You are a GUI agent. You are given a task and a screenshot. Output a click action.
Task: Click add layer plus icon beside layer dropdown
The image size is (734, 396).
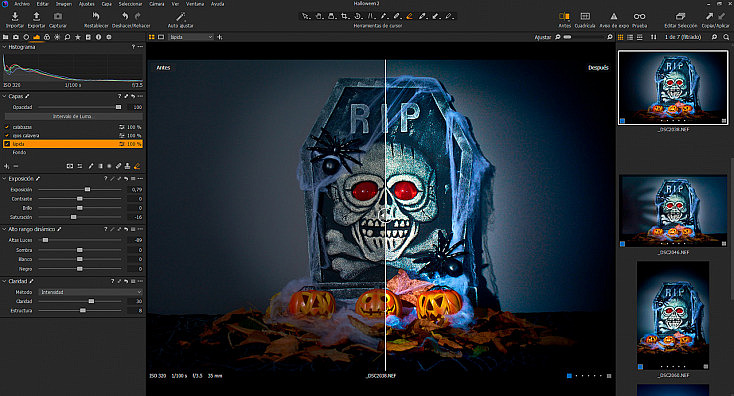[x=220, y=37]
